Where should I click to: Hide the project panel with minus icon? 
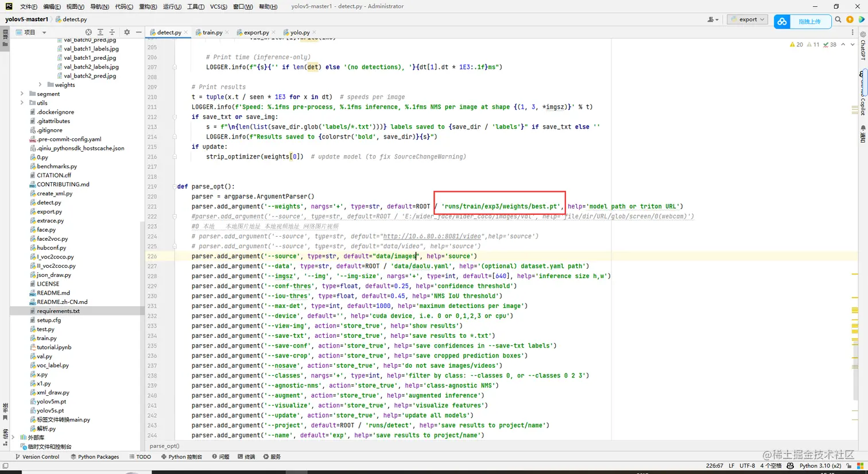point(138,32)
